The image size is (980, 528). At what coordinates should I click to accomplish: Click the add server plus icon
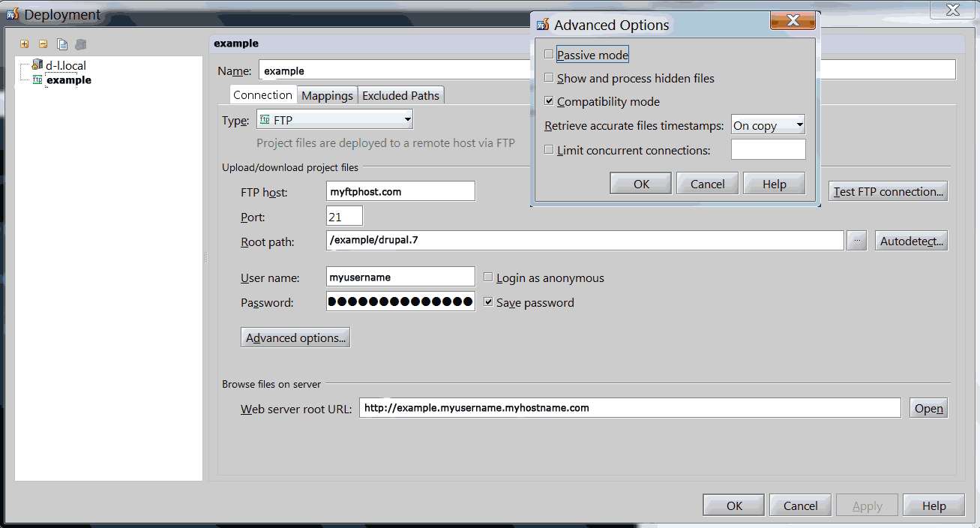pyautogui.click(x=25, y=44)
